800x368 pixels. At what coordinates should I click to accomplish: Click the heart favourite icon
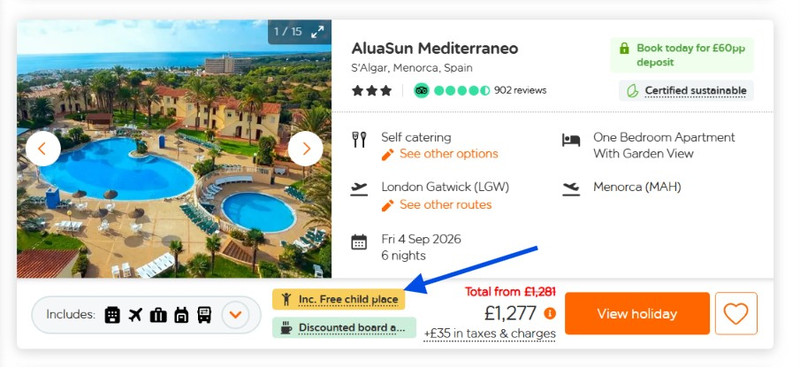coord(736,313)
